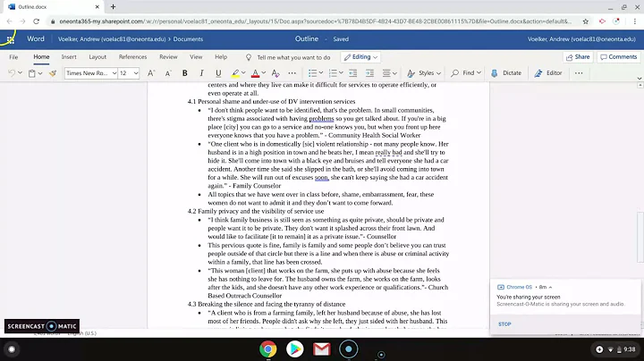
Task: Switch to the References tab
Action: pos(132,57)
